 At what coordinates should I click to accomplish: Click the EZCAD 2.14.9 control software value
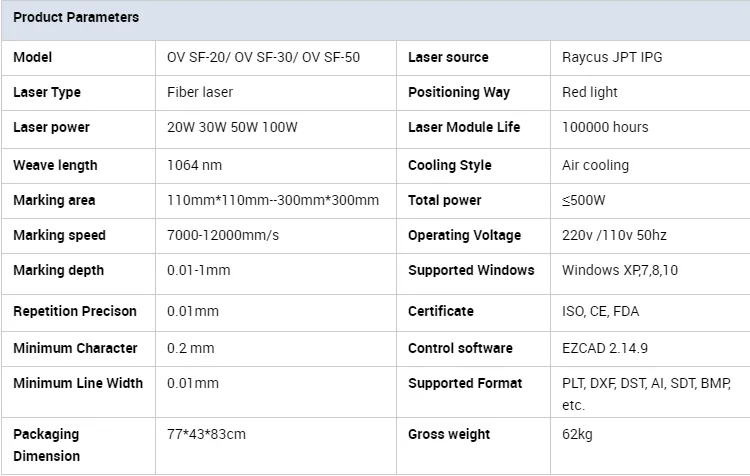(x=605, y=348)
